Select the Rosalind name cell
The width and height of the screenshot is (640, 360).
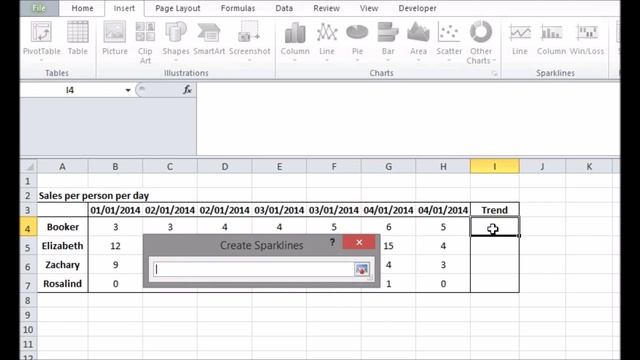click(x=62, y=284)
